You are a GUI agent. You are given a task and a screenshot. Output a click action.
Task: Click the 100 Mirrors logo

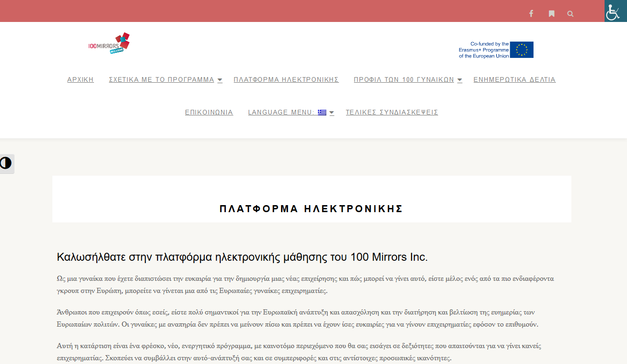click(x=109, y=43)
